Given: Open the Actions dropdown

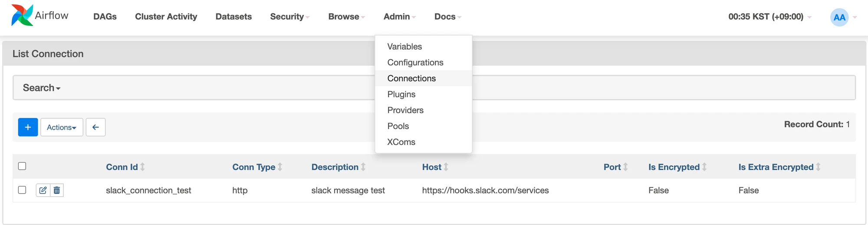Looking at the screenshot, I should point(62,127).
